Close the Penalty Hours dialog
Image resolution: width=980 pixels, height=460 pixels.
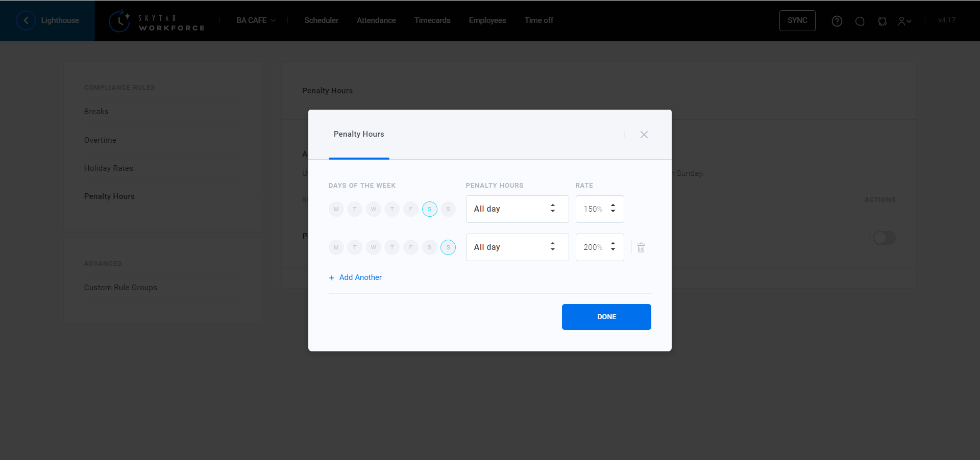click(x=644, y=135)
